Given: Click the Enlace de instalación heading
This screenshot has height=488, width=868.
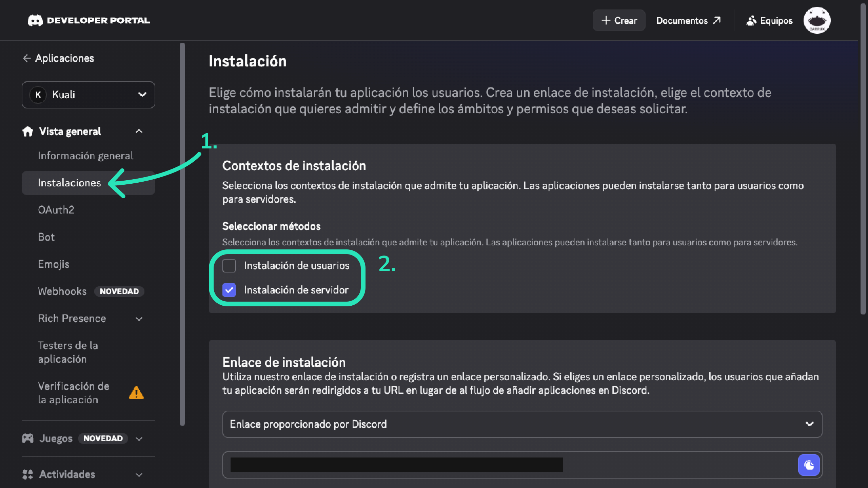Looking at the screenshot, I should click(284, 362).
